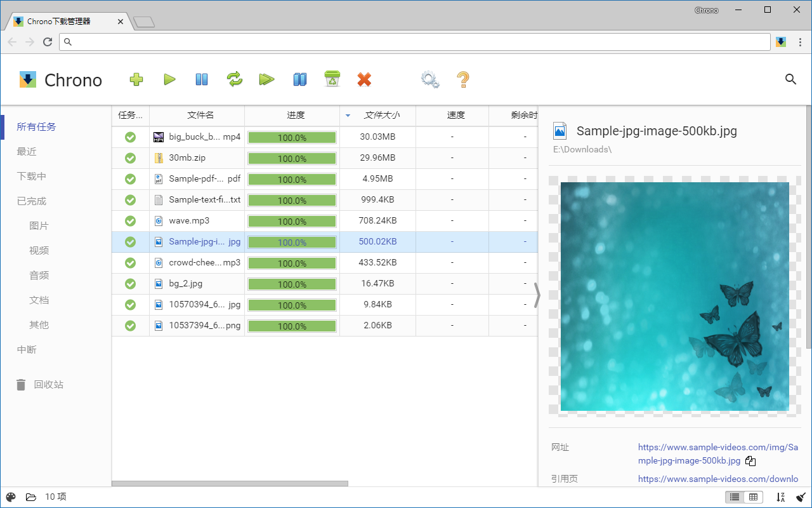This screenshot has height=508, width=812.
Task: Switch to grid view in status bar
Action: coord(753,497)
